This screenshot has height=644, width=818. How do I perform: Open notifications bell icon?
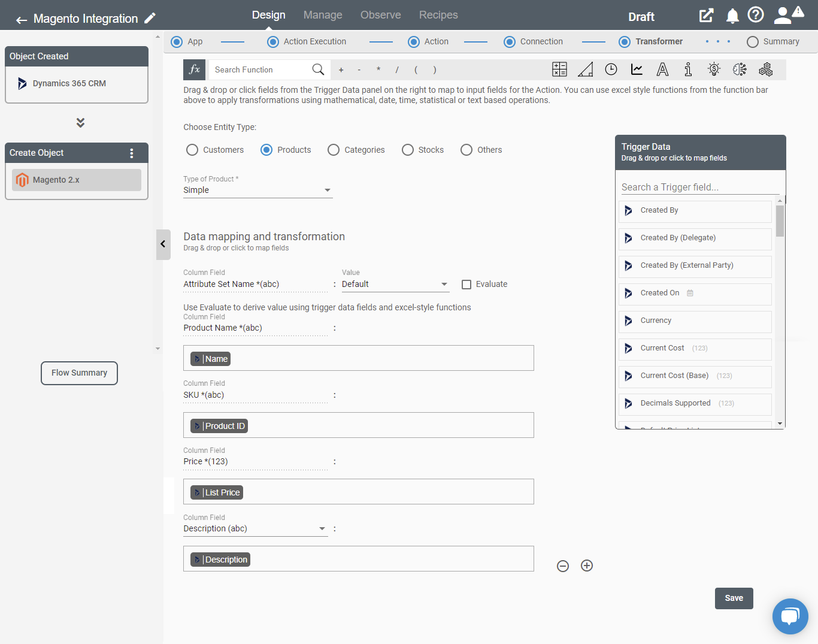[x=732, y=16]
